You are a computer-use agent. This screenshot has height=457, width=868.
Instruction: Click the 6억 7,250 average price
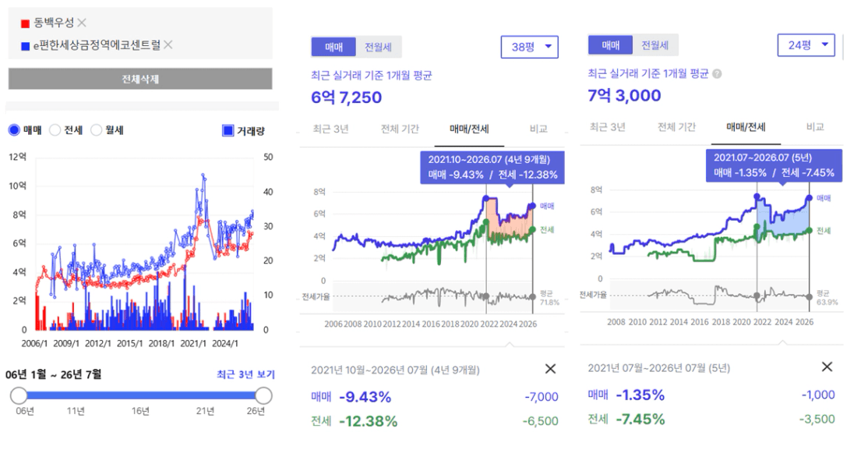[347, 97]
